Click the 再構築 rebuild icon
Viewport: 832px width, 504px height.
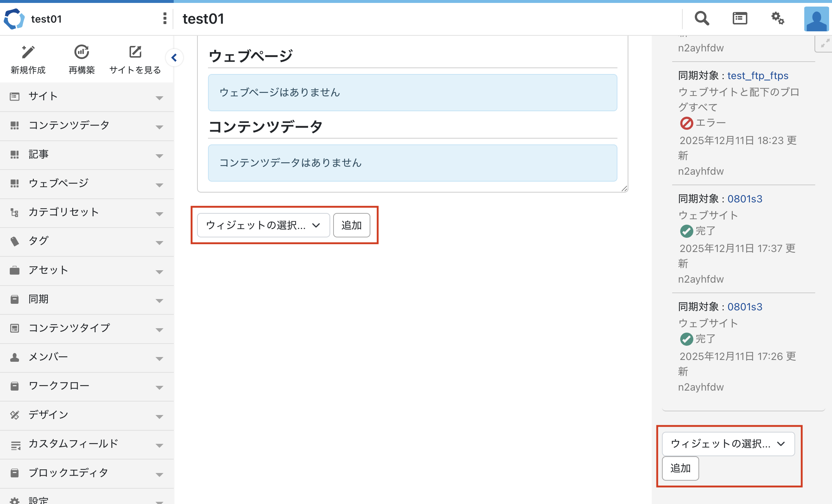(81, 52)
